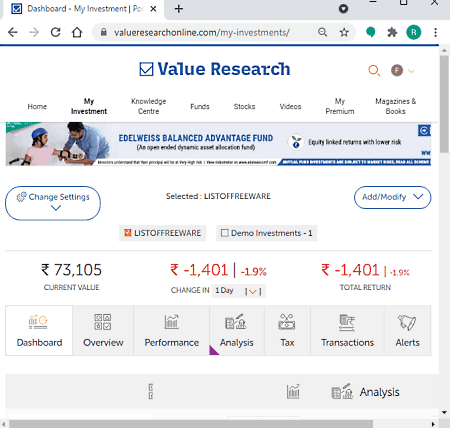Viewport: 450px width, 428px height.
Task: Click the Selected : LISTOFFREEWARE text
Action: [218, 196]
